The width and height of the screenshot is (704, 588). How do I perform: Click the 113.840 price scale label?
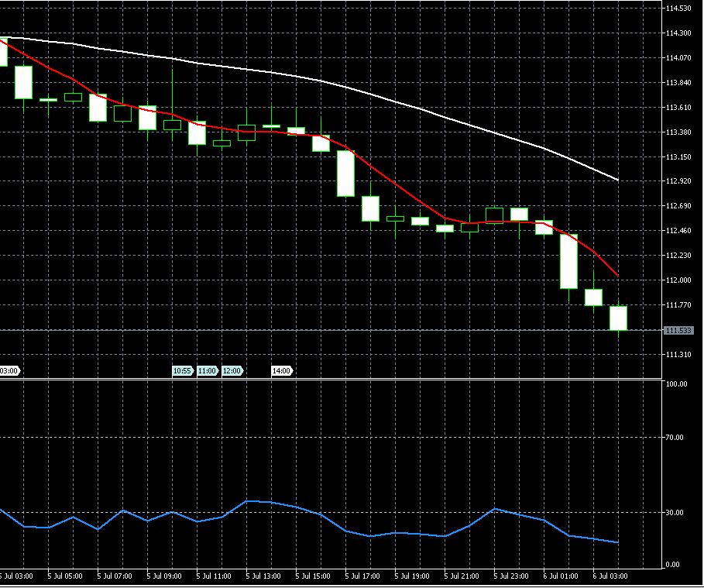click(678, 83)
